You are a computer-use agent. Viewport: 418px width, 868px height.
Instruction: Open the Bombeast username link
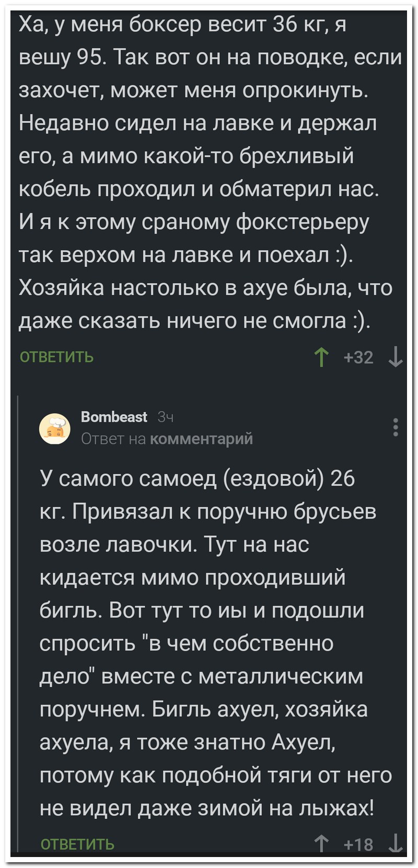point(114,417)
